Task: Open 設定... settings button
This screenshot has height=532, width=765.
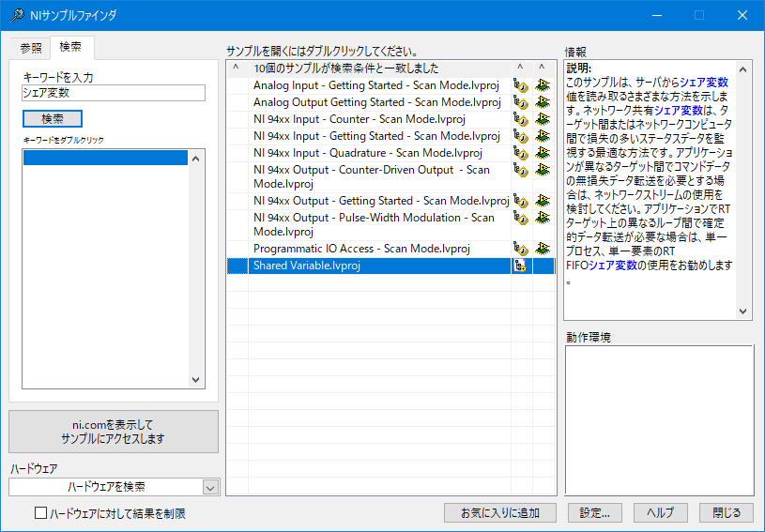Action: pyautogui.click(x=595, y=513)
